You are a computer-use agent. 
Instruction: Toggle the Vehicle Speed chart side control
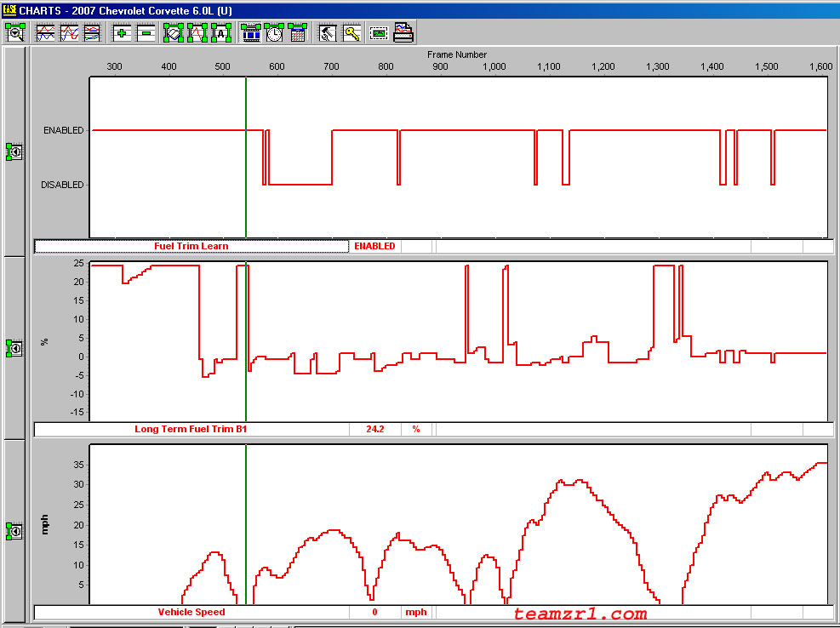coord(14,532)
